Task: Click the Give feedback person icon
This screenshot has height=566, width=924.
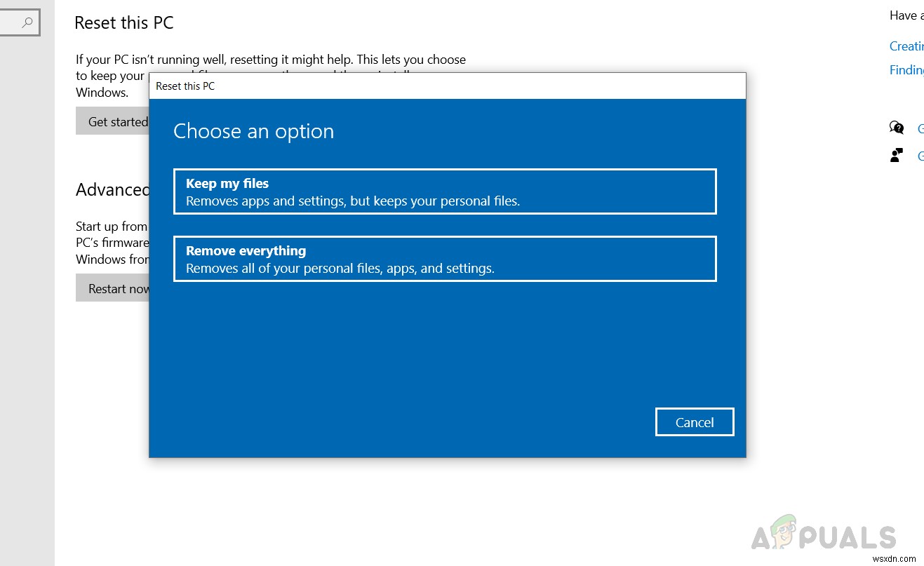Action: point(896,154)
